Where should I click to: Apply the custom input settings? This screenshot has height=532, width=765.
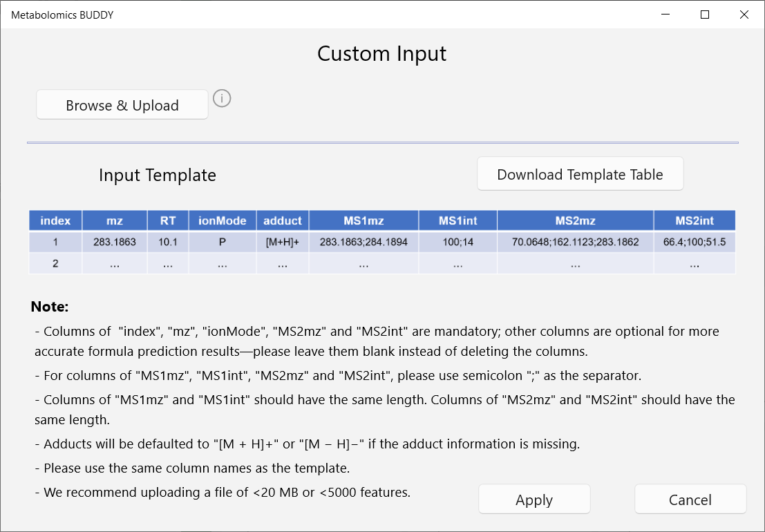(x=534, y=500)
